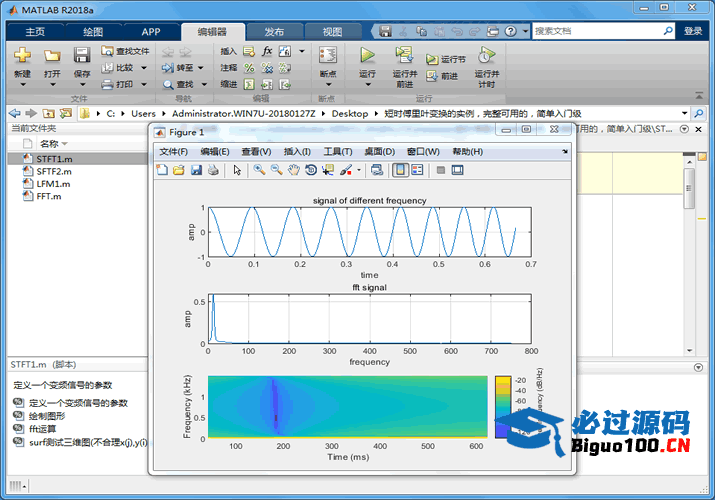Switch to the Home (主页) tab
Screen dimensions: 715x500
tap(35, 31)
